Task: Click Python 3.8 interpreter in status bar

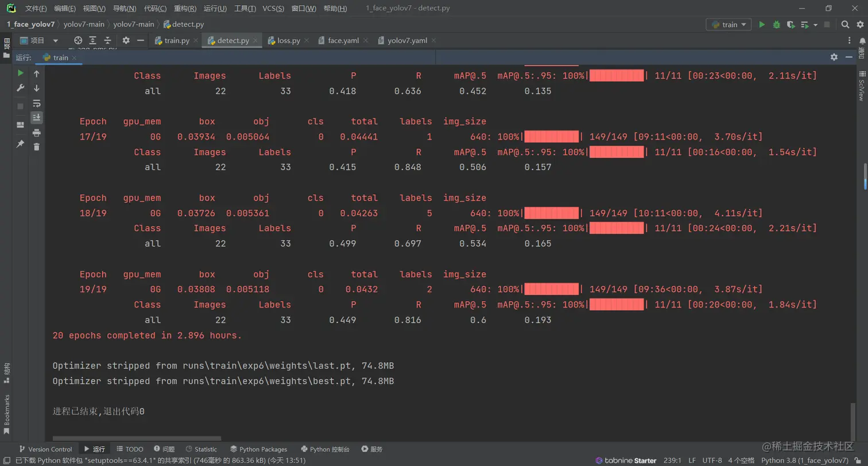Action: click(x=805, y=460)
